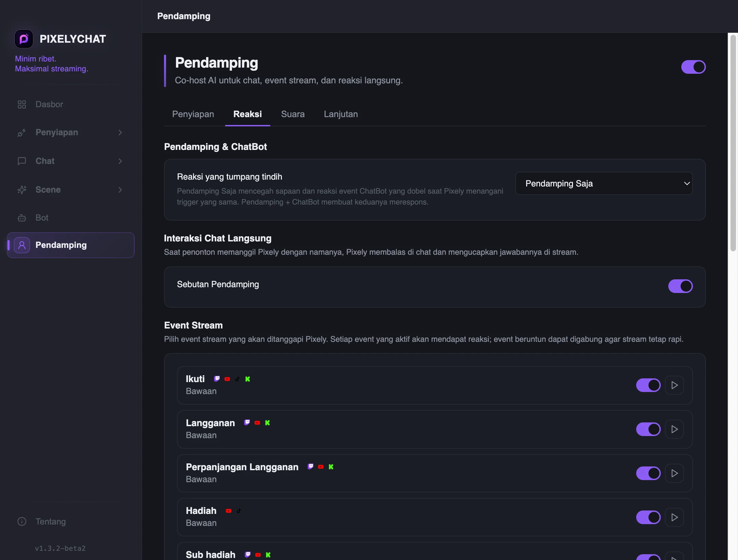Click the PixelyChat logo icon
This screenshot has width=738, height=560.
pos(24,39)
